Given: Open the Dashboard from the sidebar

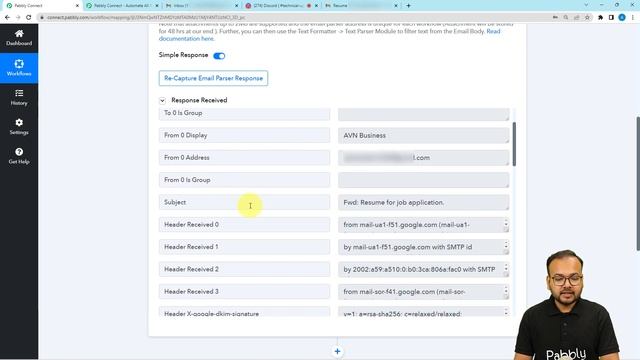Looking at the screenshot, I should tap(19, 38).
